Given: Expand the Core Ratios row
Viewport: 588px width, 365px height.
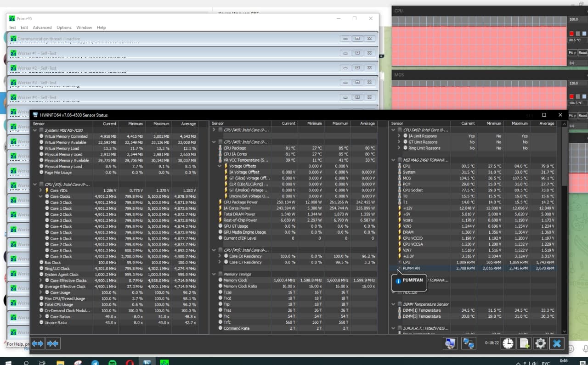Looking at the screenshot, I should (41, 317).
